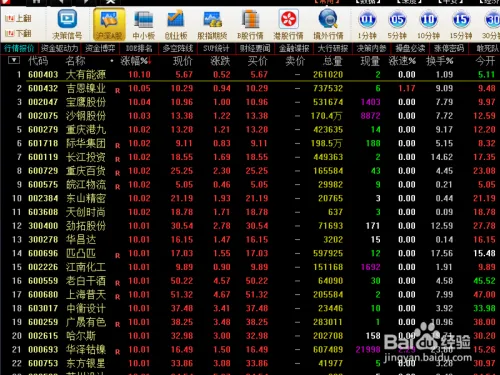This screenshot has height=375, width=500.
Task: Click stock code 600696
Action: click(43, 253)
